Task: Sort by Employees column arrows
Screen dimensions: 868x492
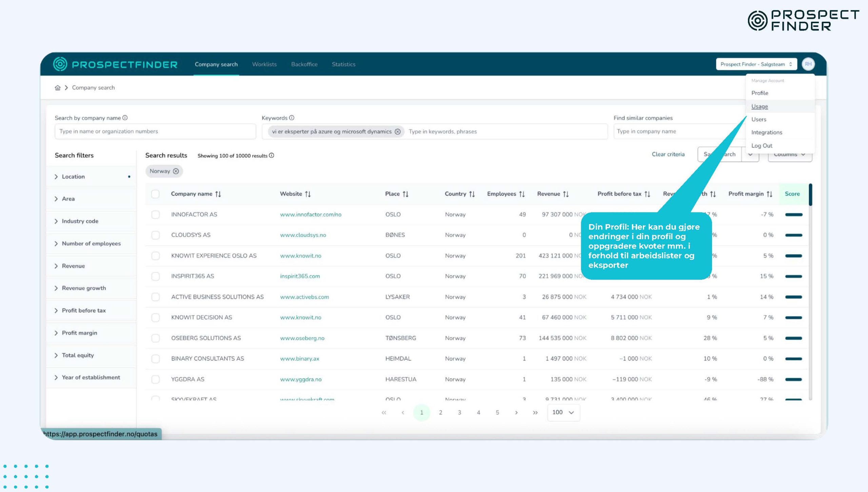Action: tap(522, 194)
